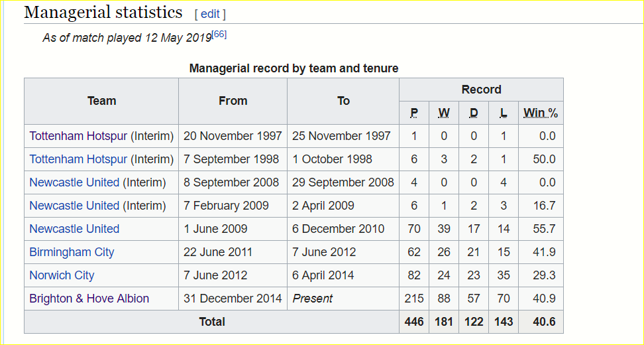This screenshot has width=644, height=345.
Task: Click the Win % column header
Action: coord(541,113)
